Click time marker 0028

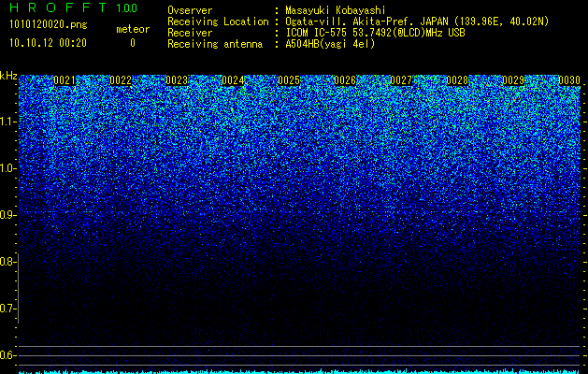457,80
